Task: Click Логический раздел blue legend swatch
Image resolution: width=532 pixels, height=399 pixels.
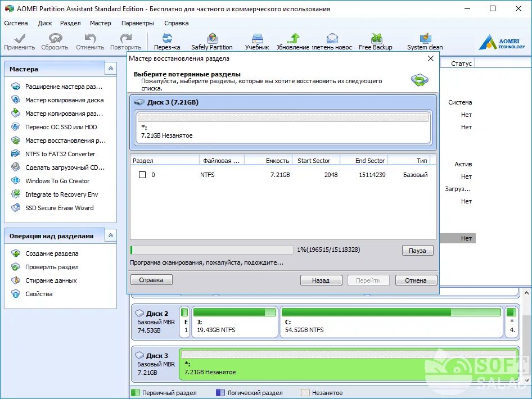Action: click(x=220, y=393)
